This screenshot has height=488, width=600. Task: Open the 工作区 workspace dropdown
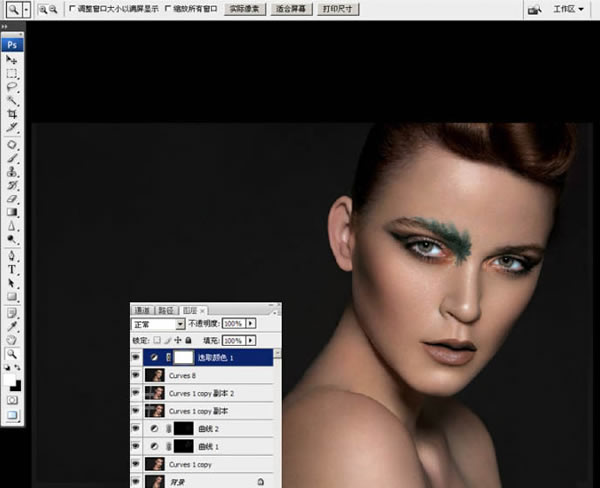click(x=568, y=9)
